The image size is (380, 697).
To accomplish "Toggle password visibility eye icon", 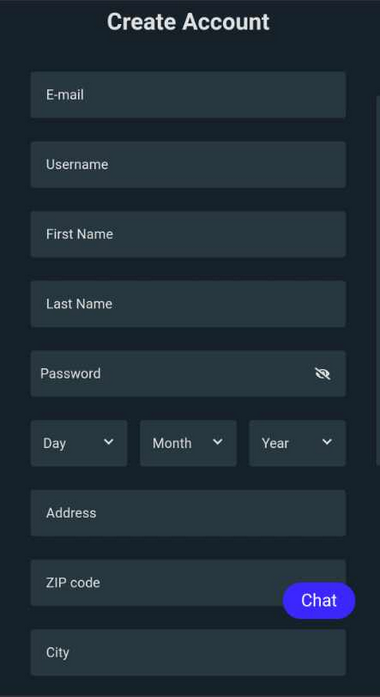I will 323,374.
